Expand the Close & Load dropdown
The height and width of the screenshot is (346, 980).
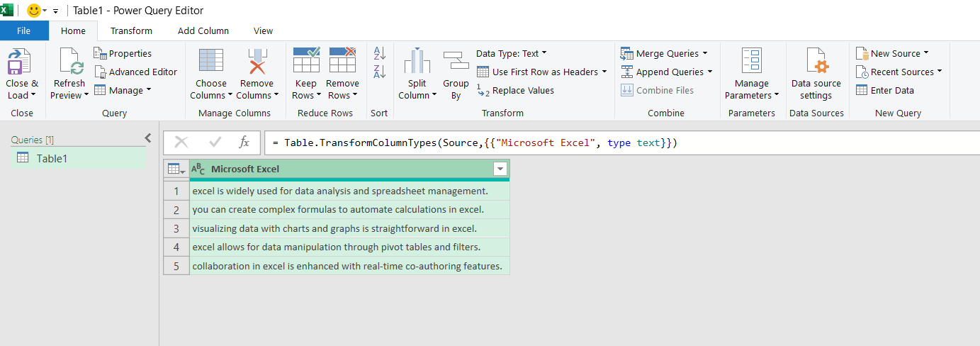pyautogui.click(x=33, y=95)
